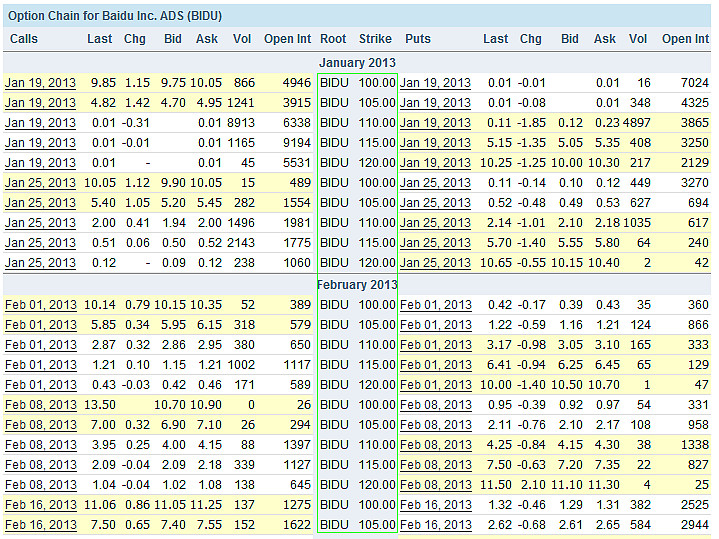The height and width of the screenshot is (539, 719).
Task: Open the Feb 01, 2013 put with last 3.17
Action: pos(436,345)
